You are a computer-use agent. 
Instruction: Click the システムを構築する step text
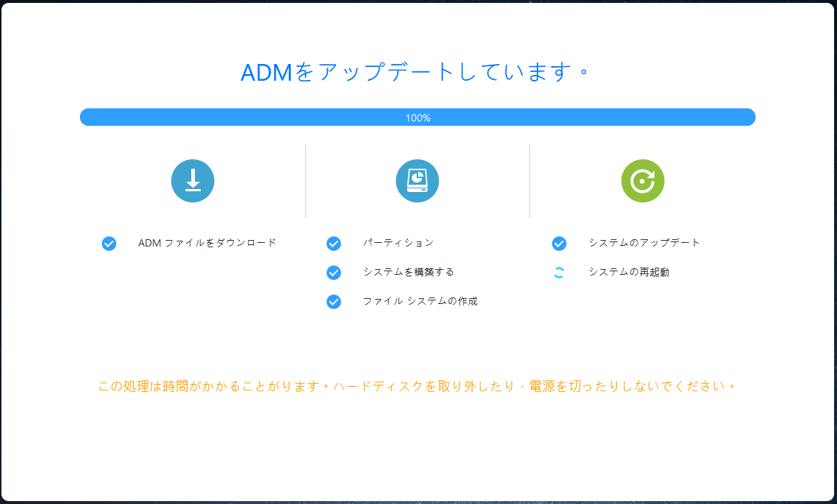(x=409, y=272)
